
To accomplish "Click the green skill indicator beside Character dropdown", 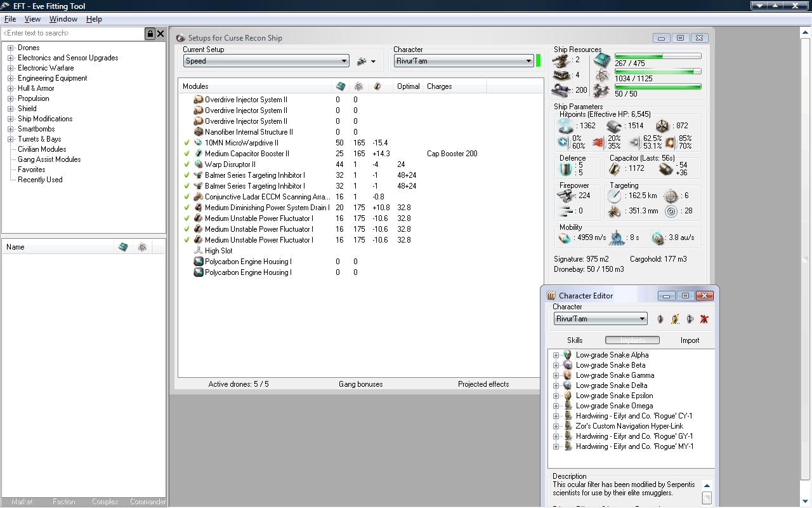I will point(539,61).
